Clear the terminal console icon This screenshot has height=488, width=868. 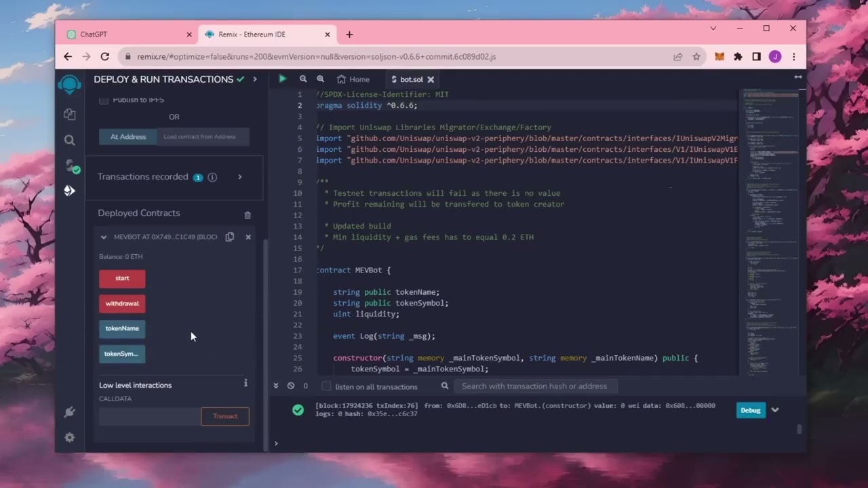pos(291,386)
